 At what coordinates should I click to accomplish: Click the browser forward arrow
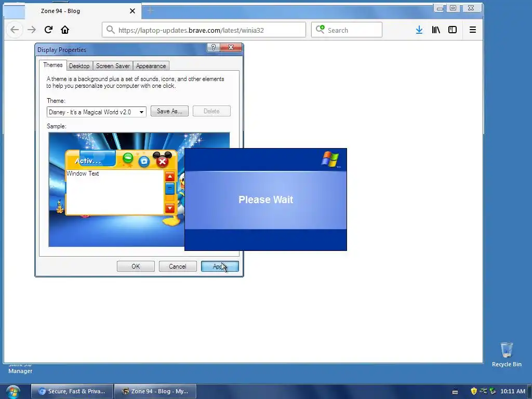point(32,30)
